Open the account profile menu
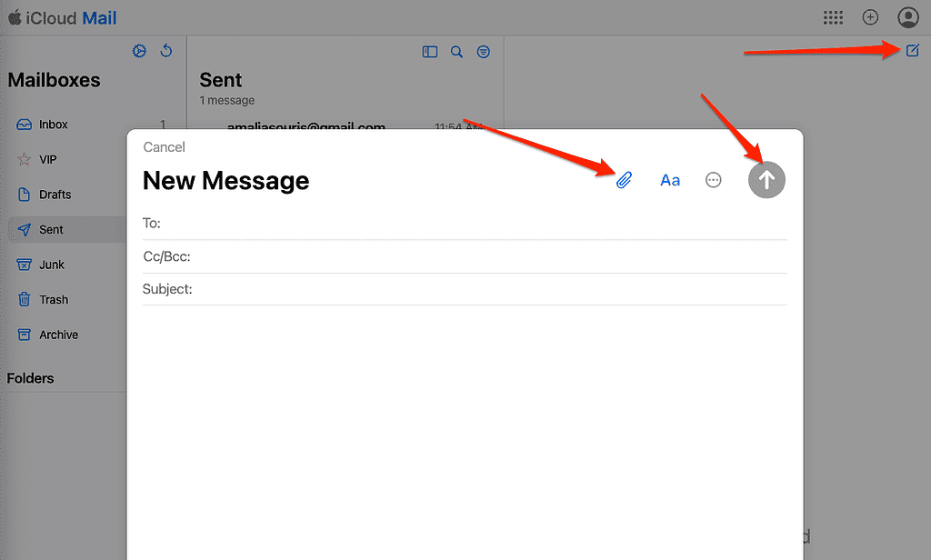 pyautogui.click(x=907, y=17)
